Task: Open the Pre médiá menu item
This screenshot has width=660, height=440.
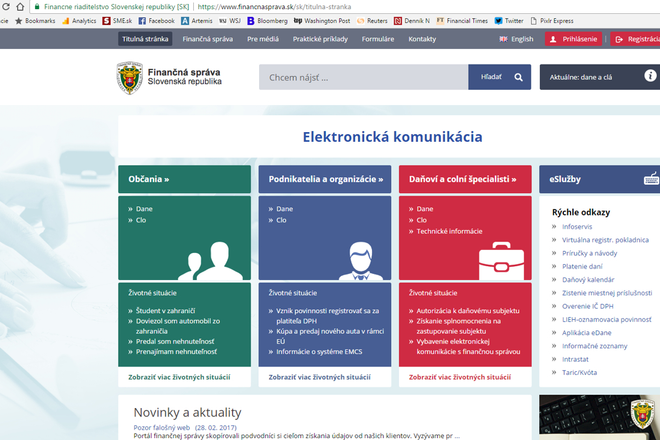Action: click(x=263, y=39)
